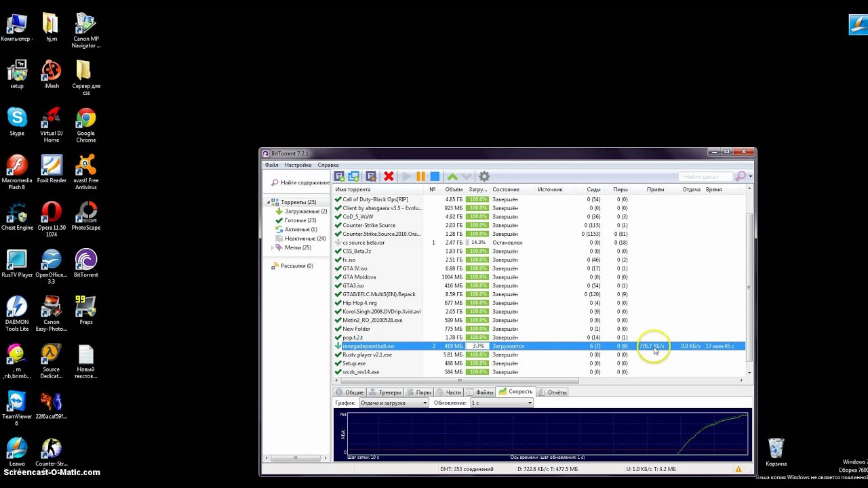The image size is (868, 488).
Task: Open the TeamViewer 6 desktop icon
Action: click(16, 408)
